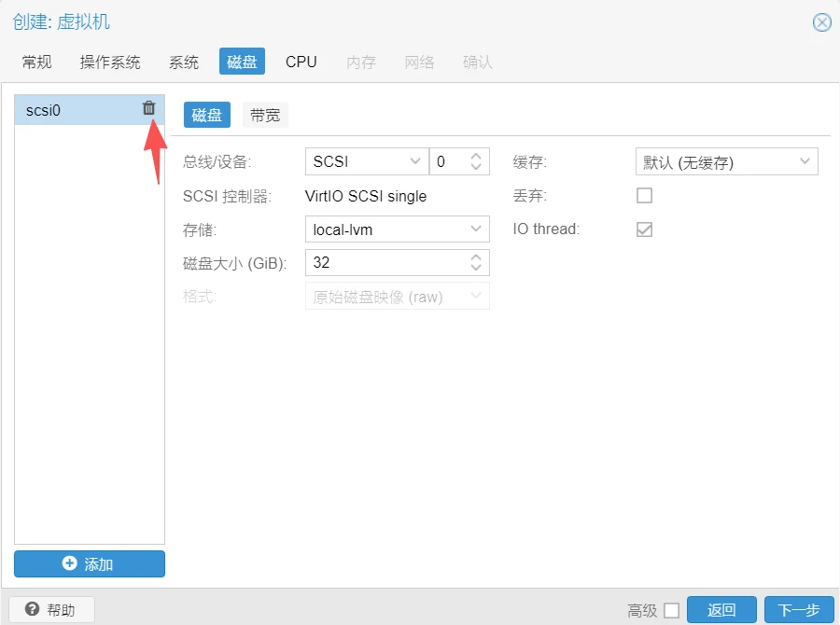Close the Create VM dialog

click(821, 22)
